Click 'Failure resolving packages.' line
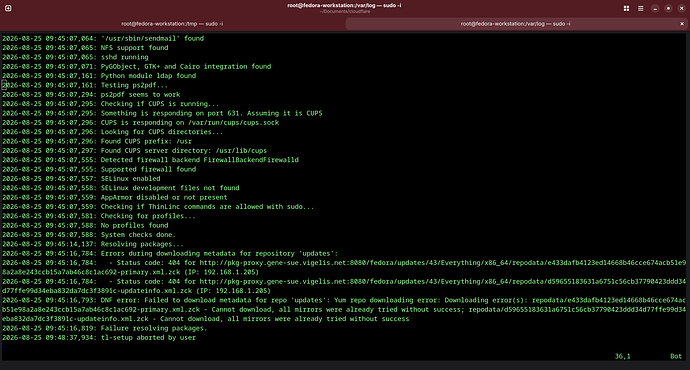 coord(105,328)
